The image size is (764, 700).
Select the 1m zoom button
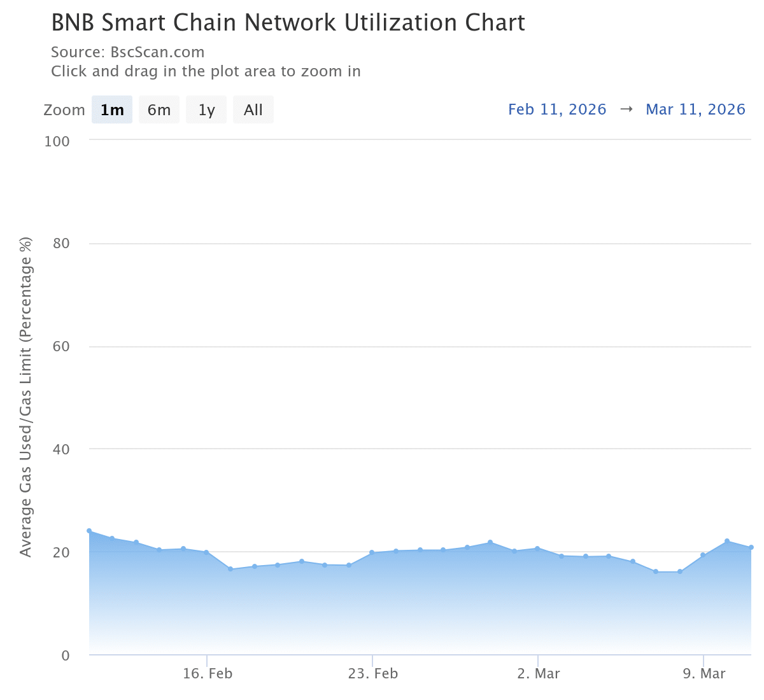pyautogui.click(x=112, y=110)
